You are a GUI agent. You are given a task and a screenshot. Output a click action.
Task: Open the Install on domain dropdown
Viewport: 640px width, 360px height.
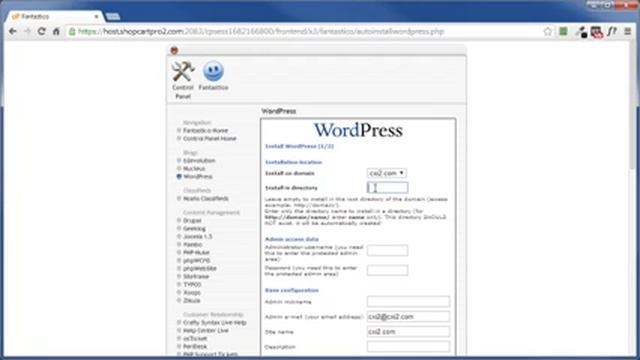pyautogui.click(x=386, y=173)
